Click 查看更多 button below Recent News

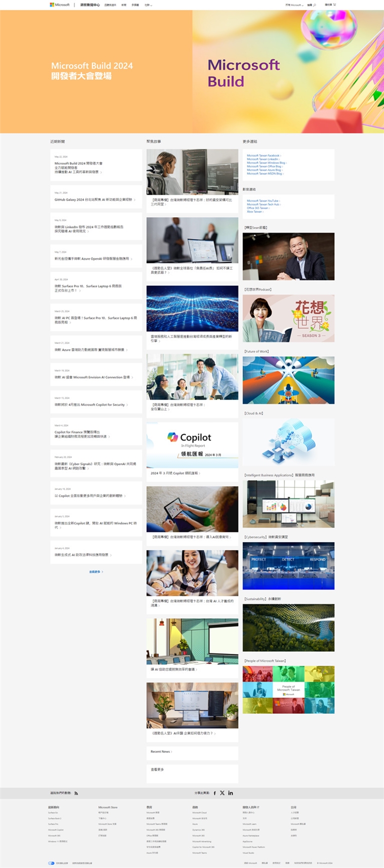pos(192,774)
